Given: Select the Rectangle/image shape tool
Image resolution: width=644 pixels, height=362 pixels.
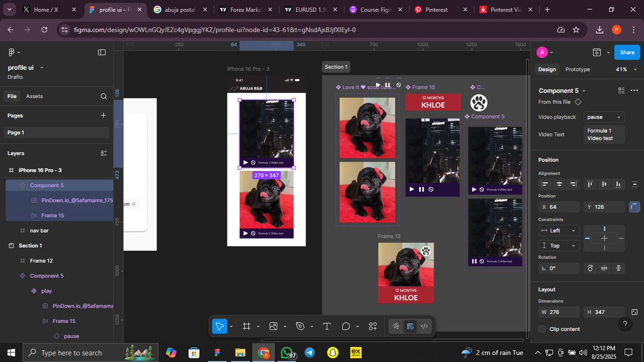Looking at the screenshot, I should [x=273, y=326].
